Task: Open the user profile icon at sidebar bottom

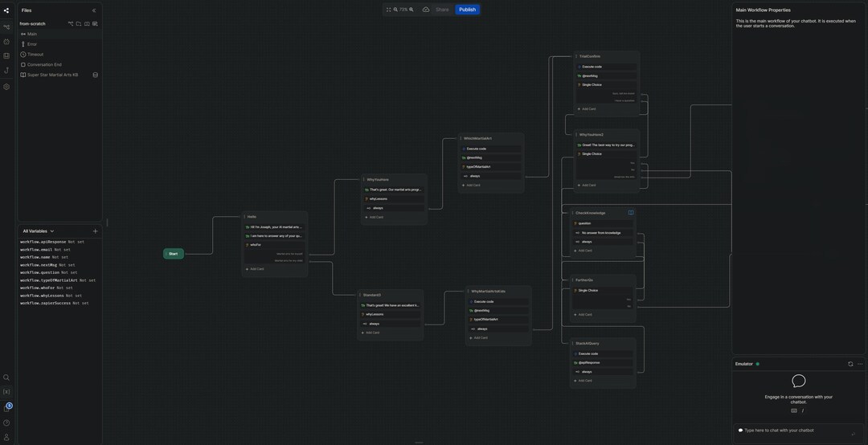Action: (x=6, y=437)
